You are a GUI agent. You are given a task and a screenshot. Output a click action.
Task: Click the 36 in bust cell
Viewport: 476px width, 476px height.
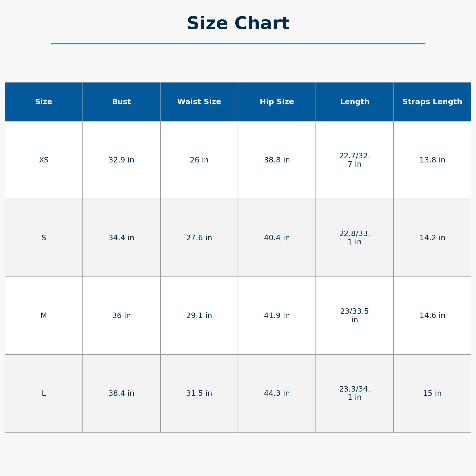coord(121,316)
